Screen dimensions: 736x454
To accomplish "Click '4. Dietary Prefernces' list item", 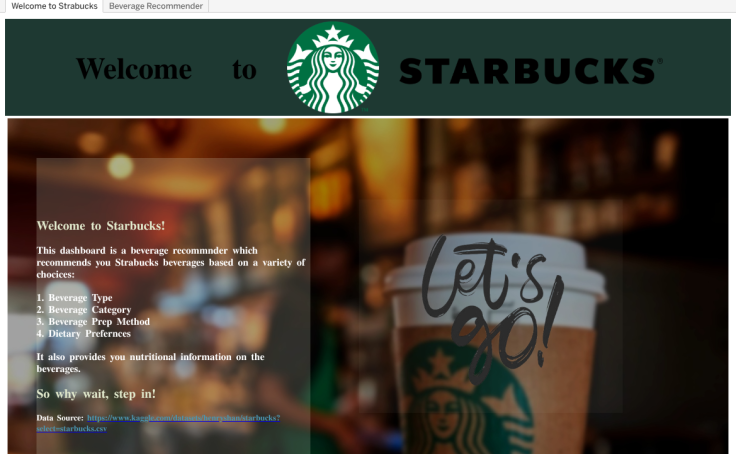I will click(84, 334).
